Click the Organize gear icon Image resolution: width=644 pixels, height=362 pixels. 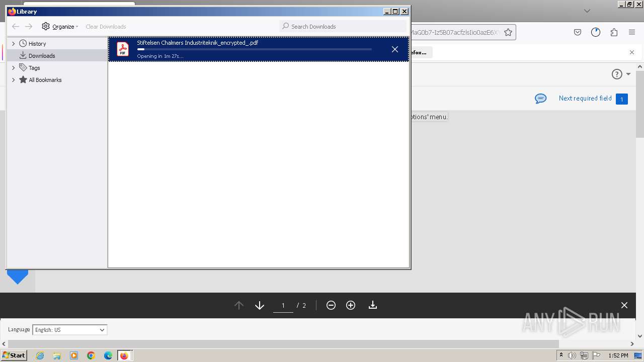[46, 26]
